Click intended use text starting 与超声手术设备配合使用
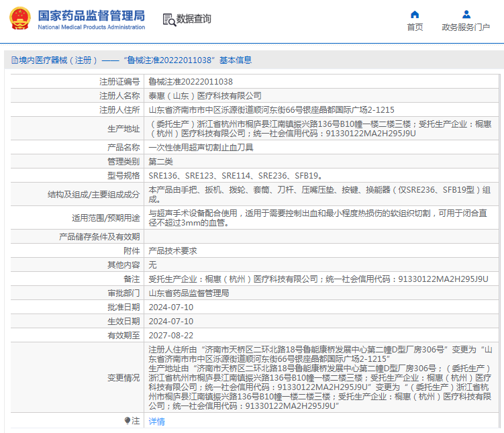The width and height of the screenshot is (504, 433). 317,218
